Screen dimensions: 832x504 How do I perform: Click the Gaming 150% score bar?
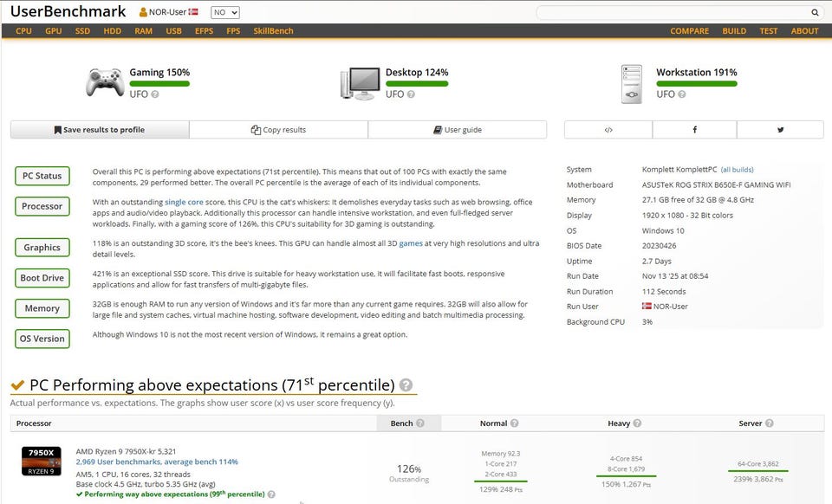[159, 83]
